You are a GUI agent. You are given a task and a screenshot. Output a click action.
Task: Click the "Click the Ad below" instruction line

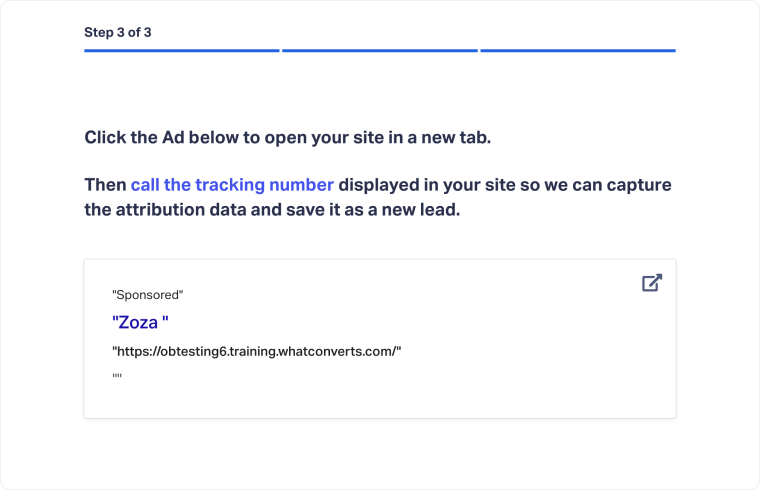pyautogui.click(x=287, y=137)
